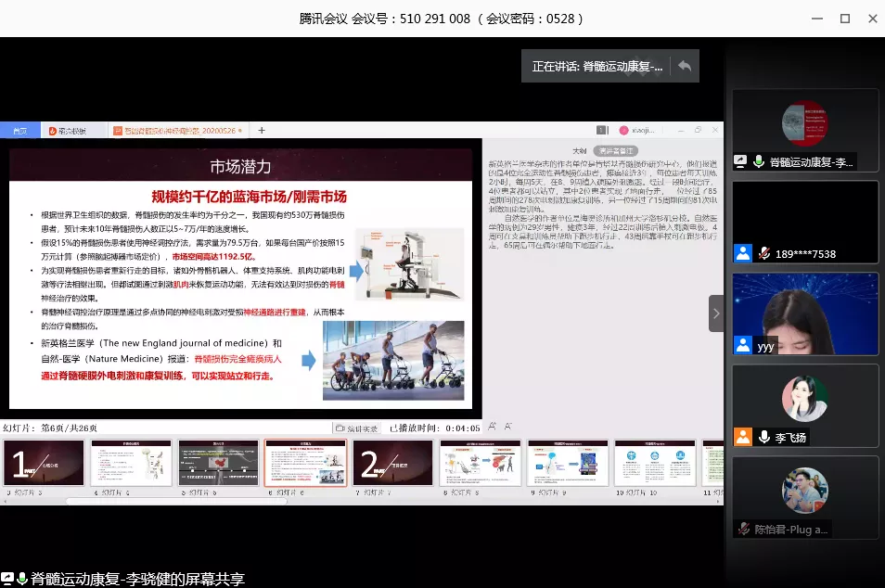Select the increase font size icon above notes
Screen dimensions: 885x588
point(491,426)
